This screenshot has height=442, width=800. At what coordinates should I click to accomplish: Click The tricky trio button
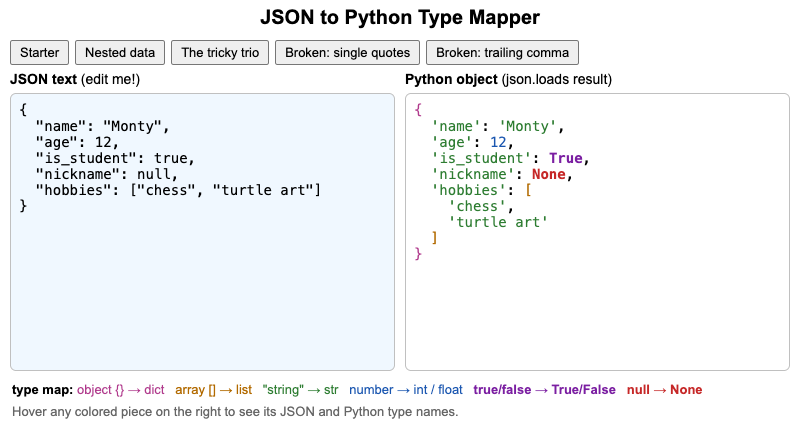pos(220,53)
